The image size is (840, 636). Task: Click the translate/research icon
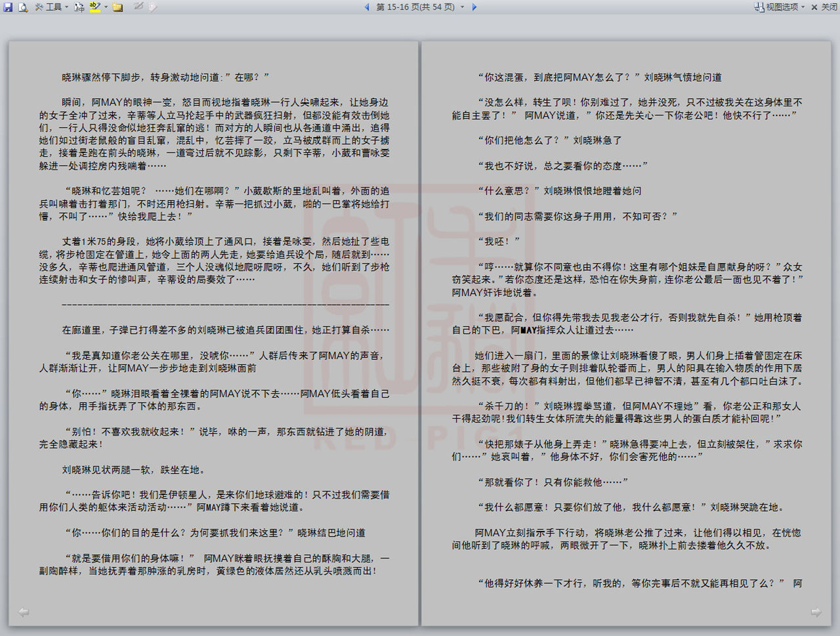[x=79, y=7]
